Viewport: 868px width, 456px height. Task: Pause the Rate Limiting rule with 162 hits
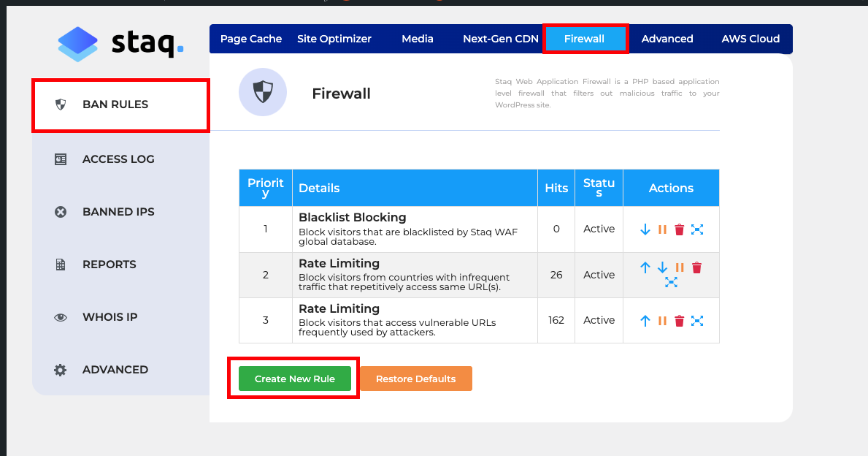[662, 320]
